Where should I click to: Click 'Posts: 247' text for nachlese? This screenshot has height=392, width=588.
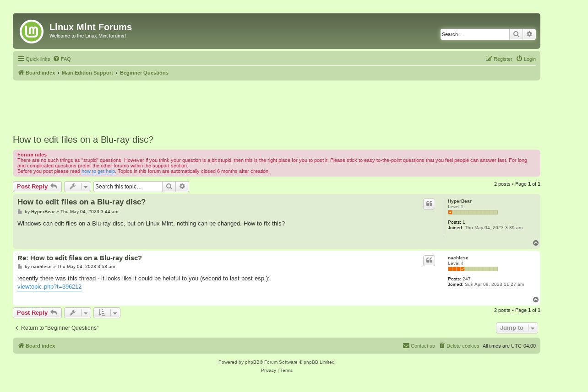(459, 279)
